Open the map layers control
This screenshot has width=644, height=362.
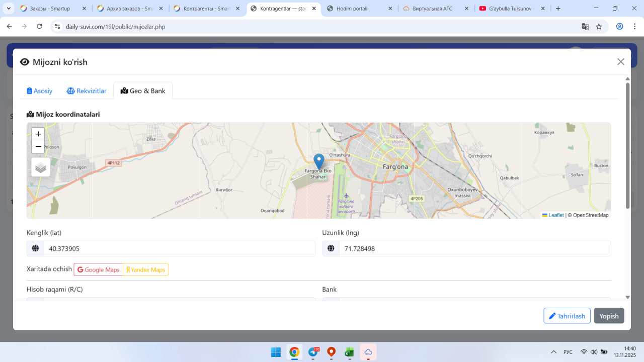coord(41,167)
